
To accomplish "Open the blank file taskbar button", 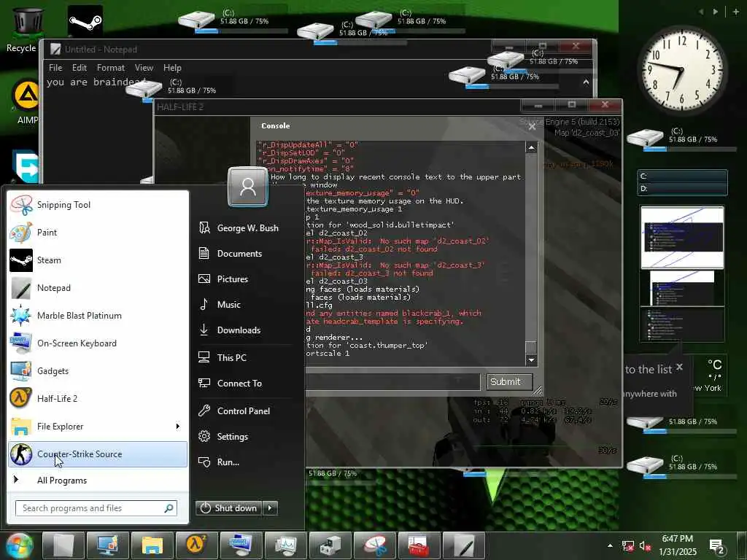I will 63,545.
